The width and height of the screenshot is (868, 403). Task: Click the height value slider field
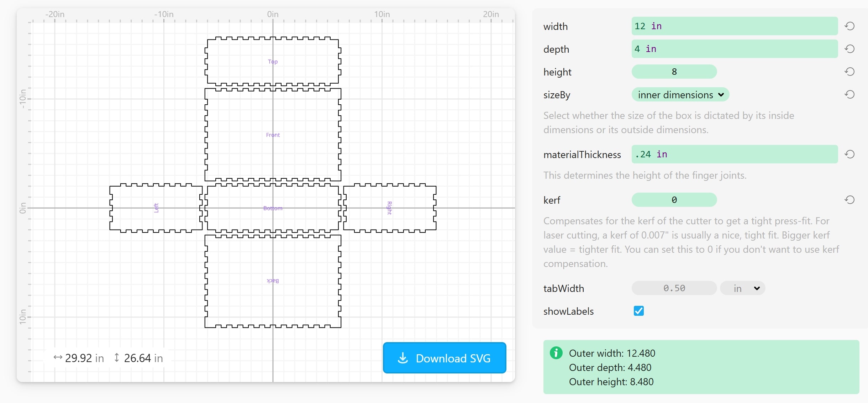point(674,72)
